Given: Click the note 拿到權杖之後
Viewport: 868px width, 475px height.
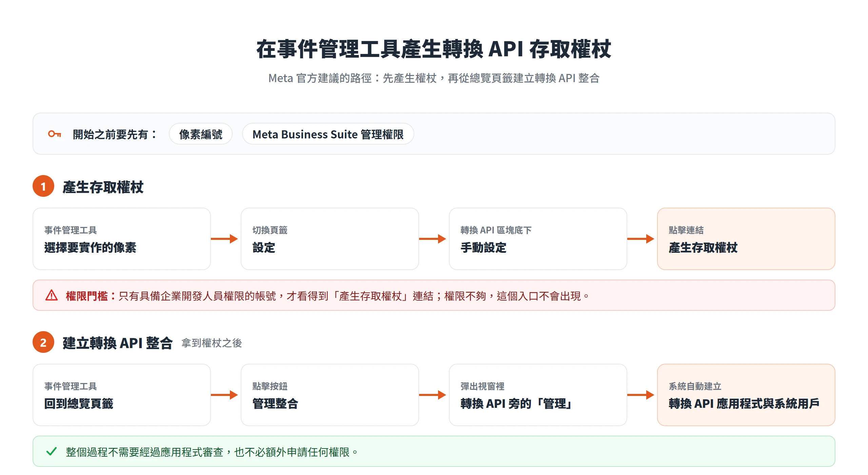Looking at the screenshot, I should coord(212,343).
